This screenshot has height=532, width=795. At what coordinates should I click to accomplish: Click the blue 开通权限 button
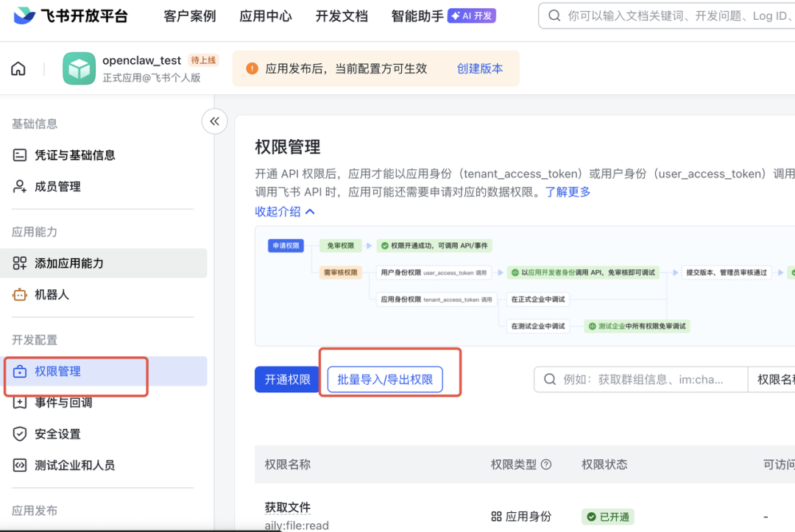(x=287, y=380)
